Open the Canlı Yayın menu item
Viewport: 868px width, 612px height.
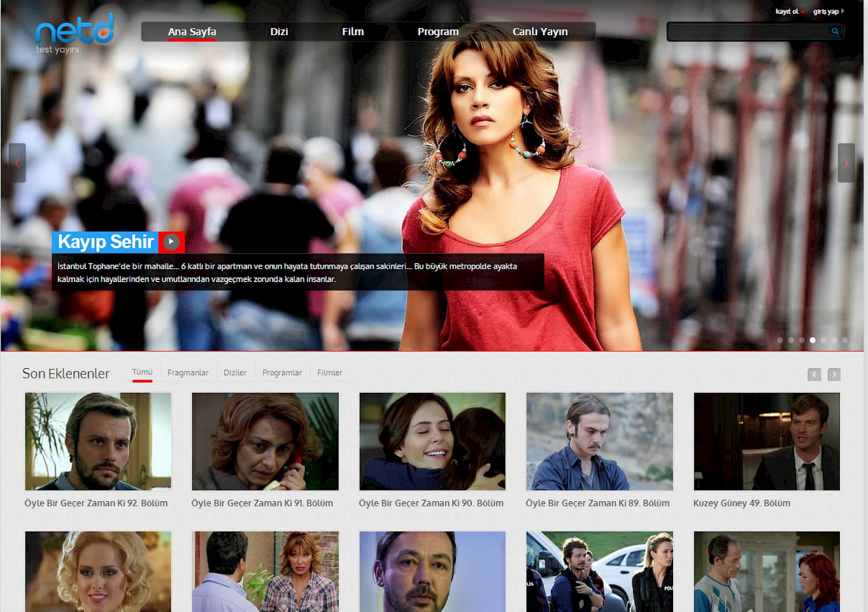pos(540,32)
